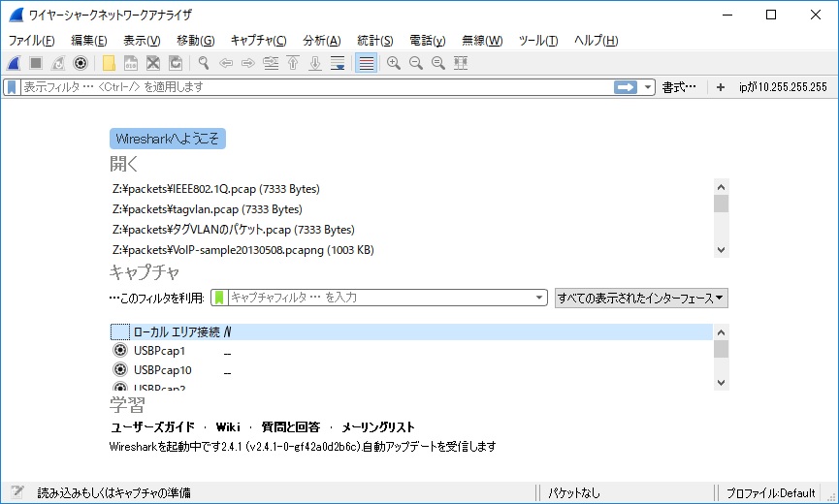Image resolution: width=839 pixels, height=504 pixels.
Task: Open the capture filter dropdown arrow
Action: point(539,298)
